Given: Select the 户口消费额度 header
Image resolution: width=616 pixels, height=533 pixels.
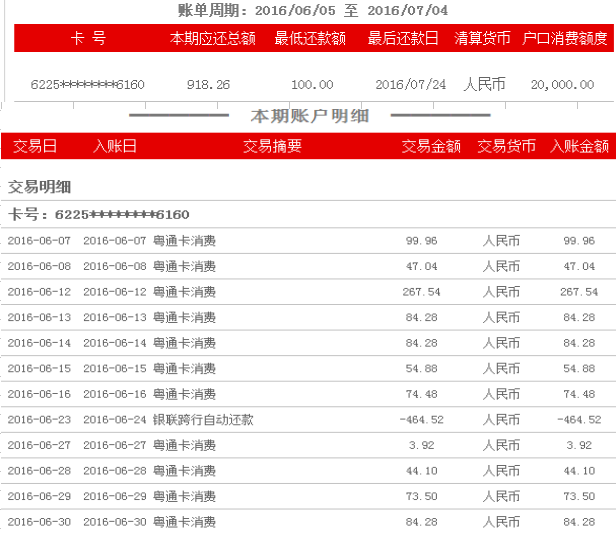Looking at the screenshot, I should point(565,38).
